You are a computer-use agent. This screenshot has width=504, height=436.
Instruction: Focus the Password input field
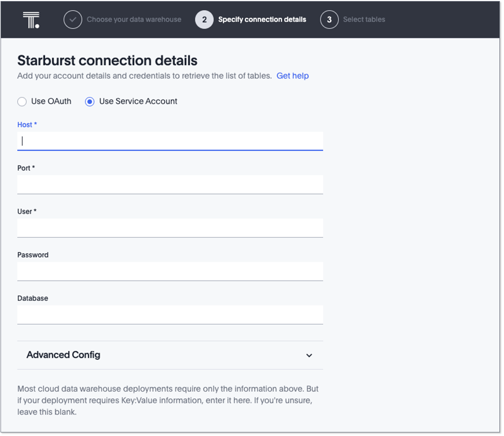click(x=170, y=272)
